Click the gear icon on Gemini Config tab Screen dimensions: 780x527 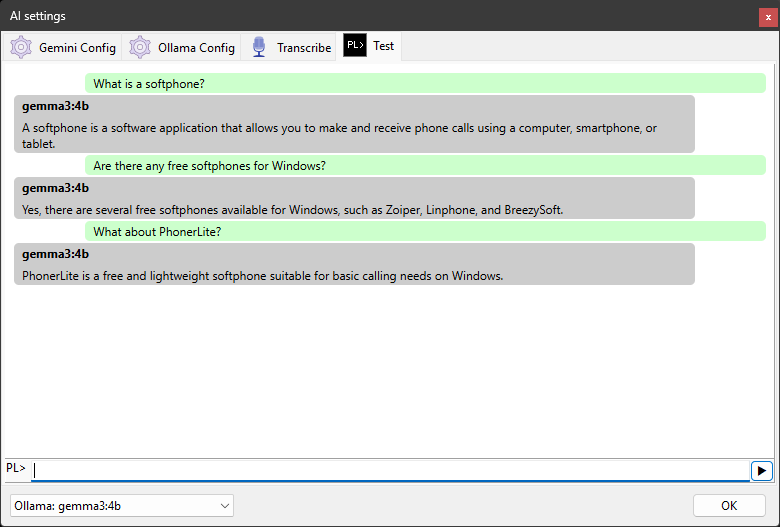[x=21, y=47]
